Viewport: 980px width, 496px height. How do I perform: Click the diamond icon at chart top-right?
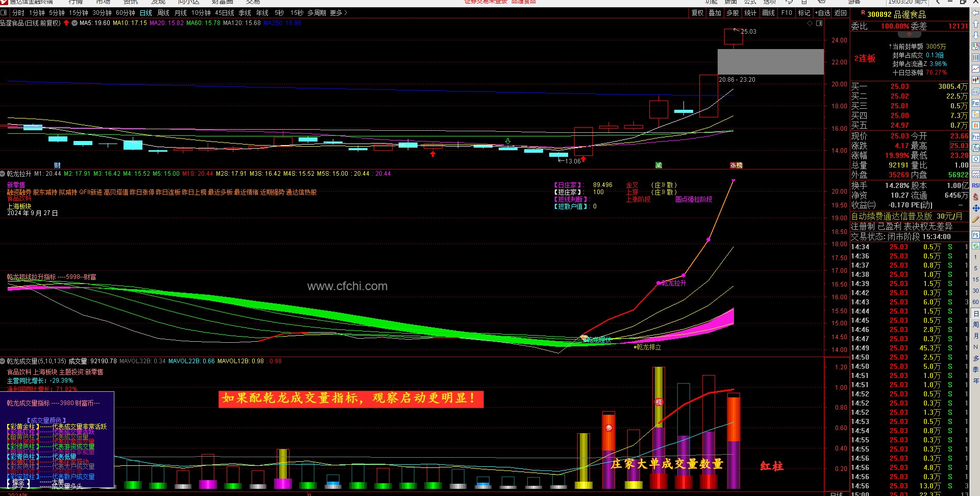tap(810, 23)
